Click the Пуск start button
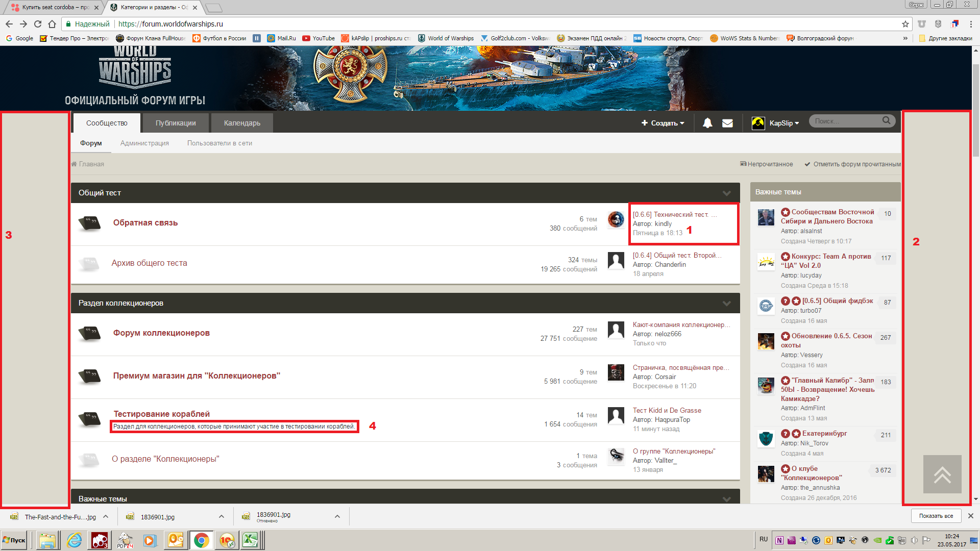The image size is (980, 551). tap(14, 540)
